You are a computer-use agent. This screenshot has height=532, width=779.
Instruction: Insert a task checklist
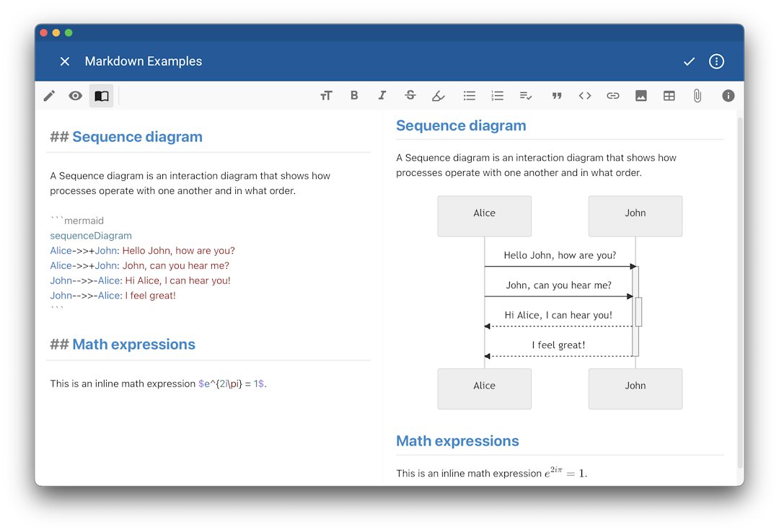pos(525,95)
